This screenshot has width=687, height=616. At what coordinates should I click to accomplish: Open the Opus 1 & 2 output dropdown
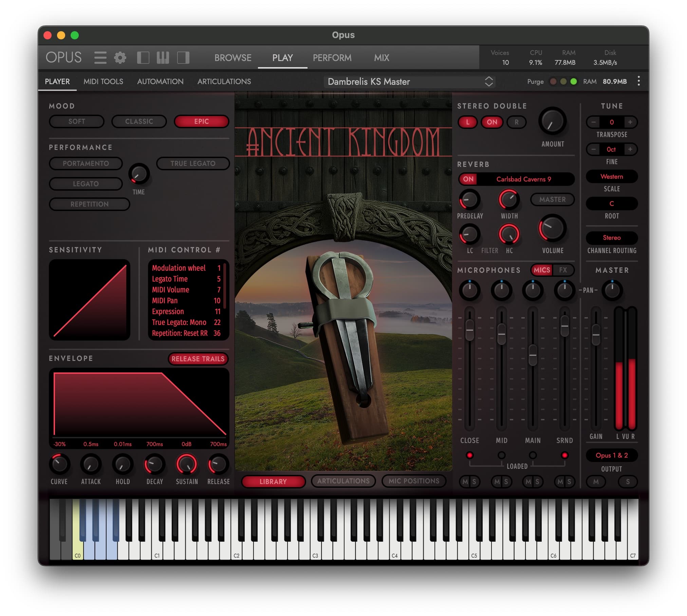pos(612,455)
